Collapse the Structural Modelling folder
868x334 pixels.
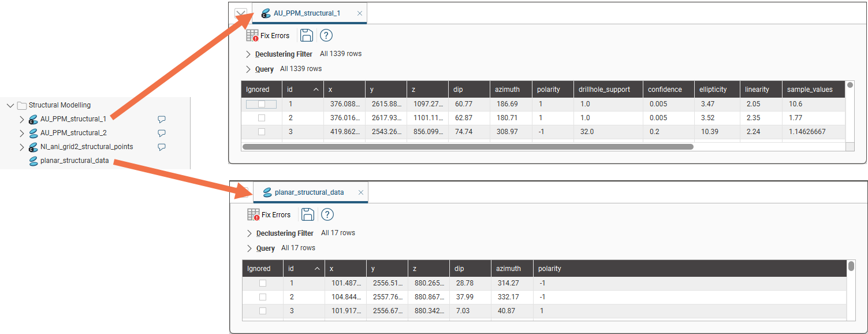[10, 105]
